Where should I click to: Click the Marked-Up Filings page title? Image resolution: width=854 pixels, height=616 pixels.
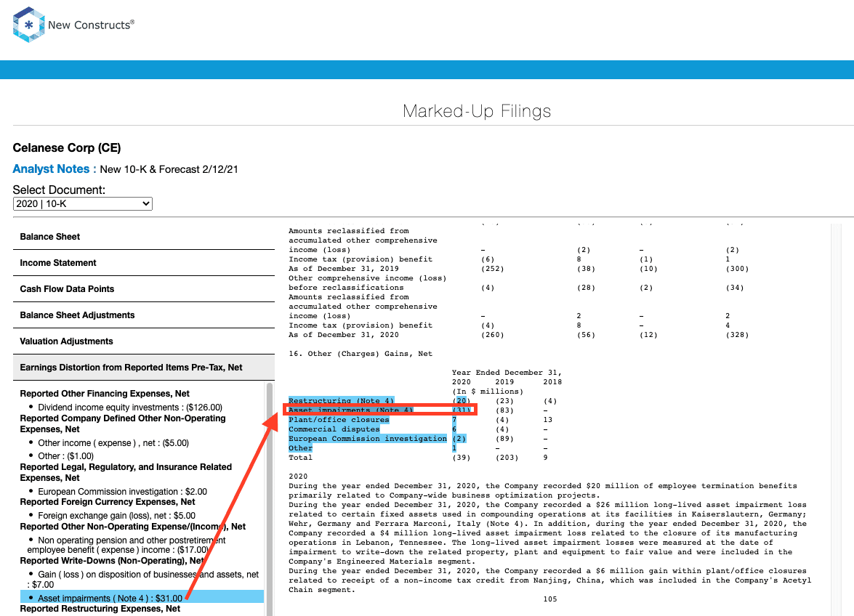[477, 111]
